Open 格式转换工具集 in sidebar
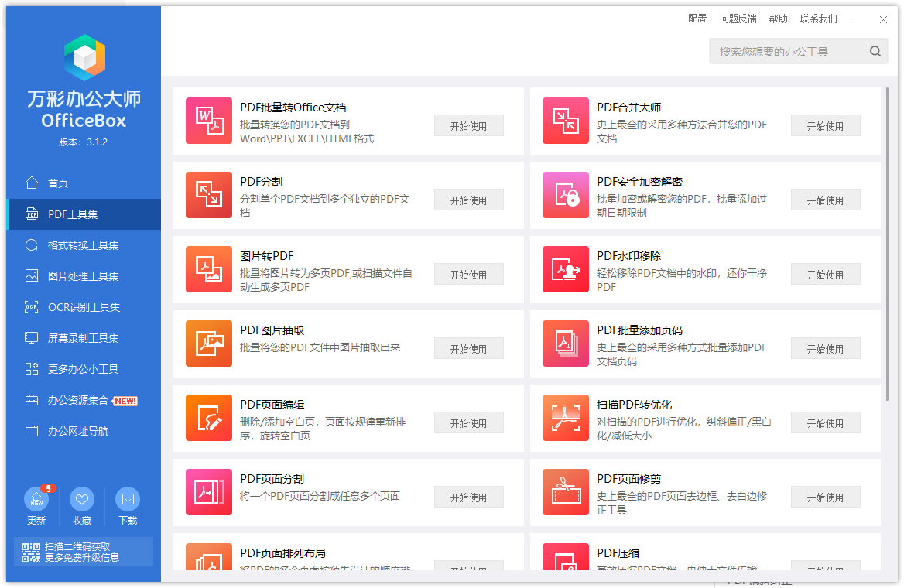The width and height of the screenshot is (904, 588). [84, 245]
